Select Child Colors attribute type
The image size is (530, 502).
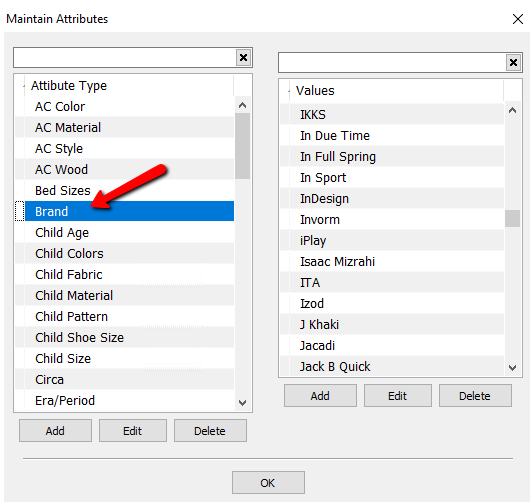pos(124,254)
